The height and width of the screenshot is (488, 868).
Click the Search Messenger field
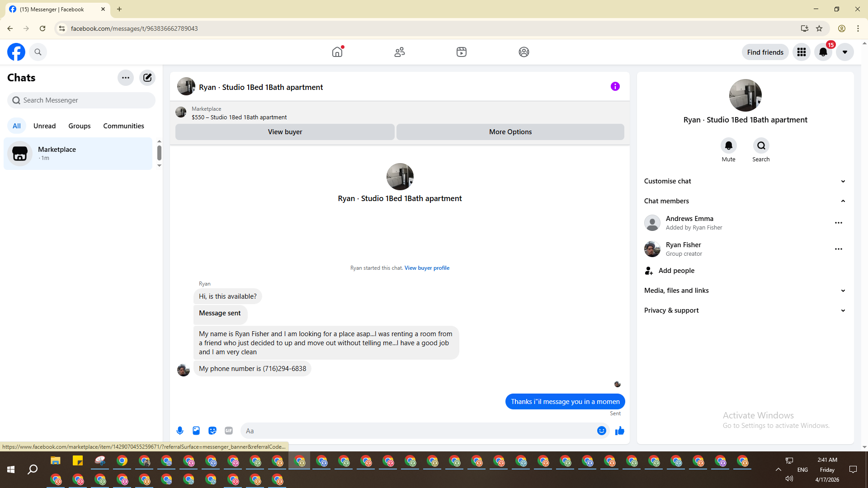[x=81, y=100]
